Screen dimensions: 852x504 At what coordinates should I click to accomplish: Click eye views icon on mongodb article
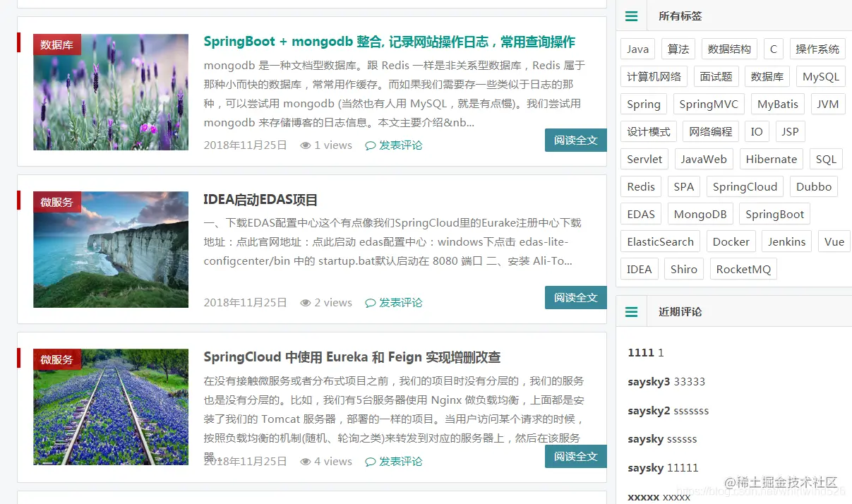tap(306, 145)
